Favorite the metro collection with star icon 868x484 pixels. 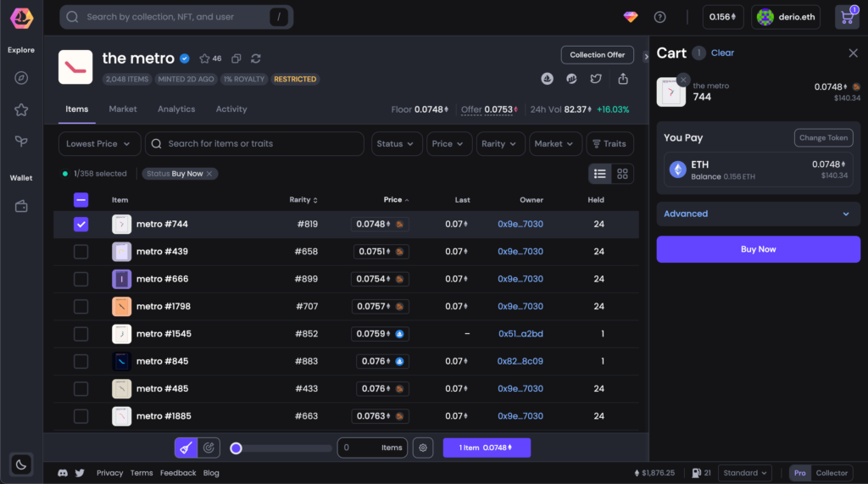(x=204, y=58)
